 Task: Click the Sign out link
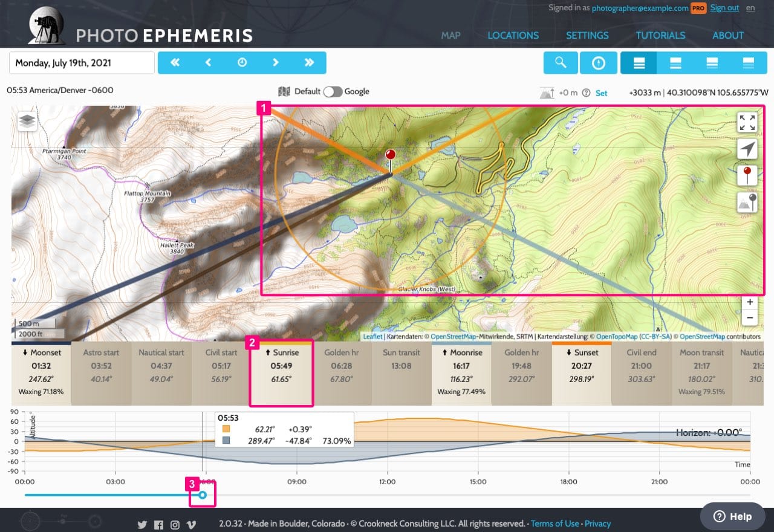pos(724,8)
